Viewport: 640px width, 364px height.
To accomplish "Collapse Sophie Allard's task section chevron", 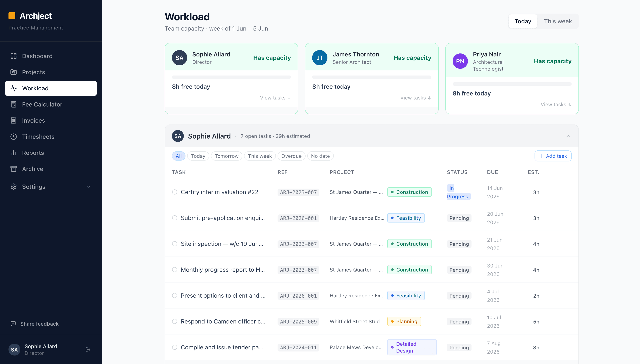I will [568, 136].
